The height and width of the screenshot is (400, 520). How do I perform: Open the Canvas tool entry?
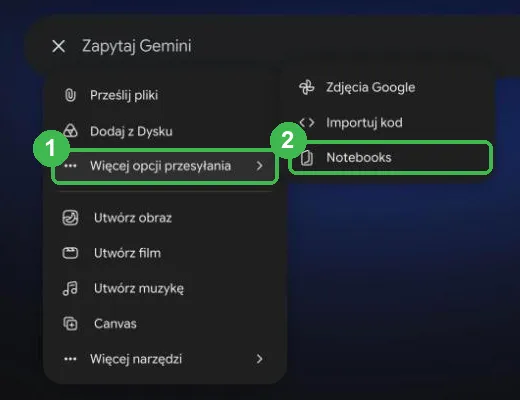(x=165, y=324)
